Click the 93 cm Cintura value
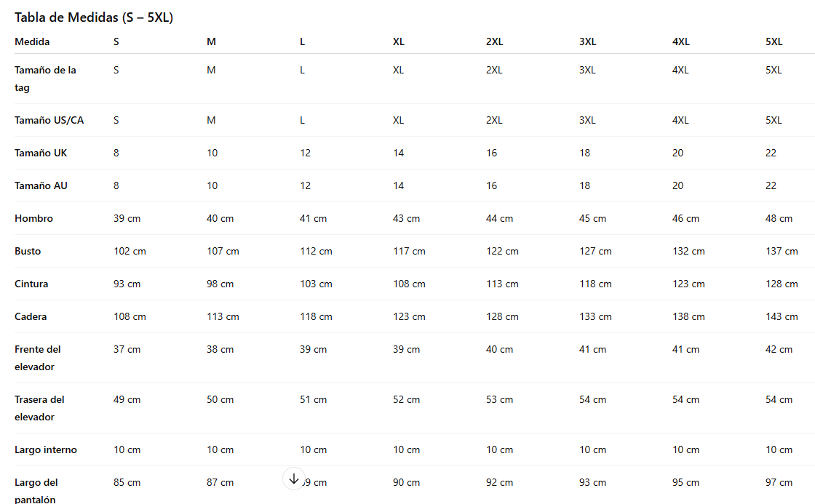This screenshot has height=504, width=815. 127,284
